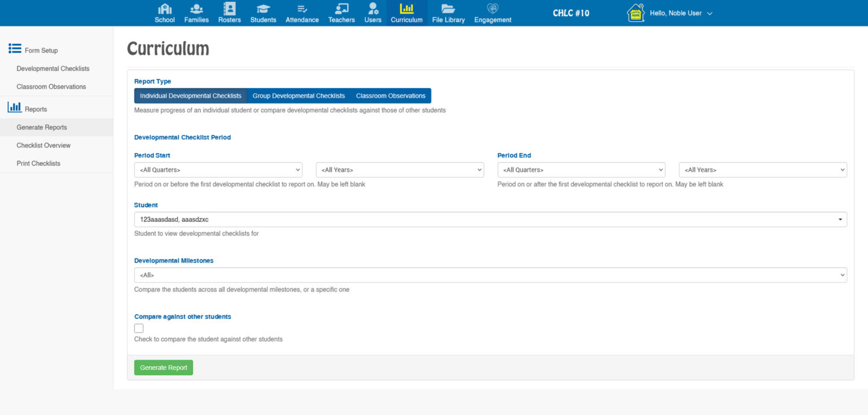Navigate to the Teachers icon
Screen dimensions: 868x415
(341, 9)
